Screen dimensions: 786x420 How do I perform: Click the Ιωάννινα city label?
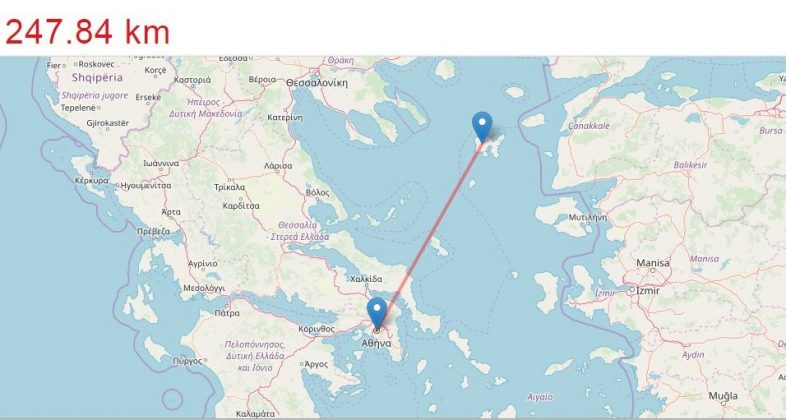pyautogui.click(x=161, y=163)
